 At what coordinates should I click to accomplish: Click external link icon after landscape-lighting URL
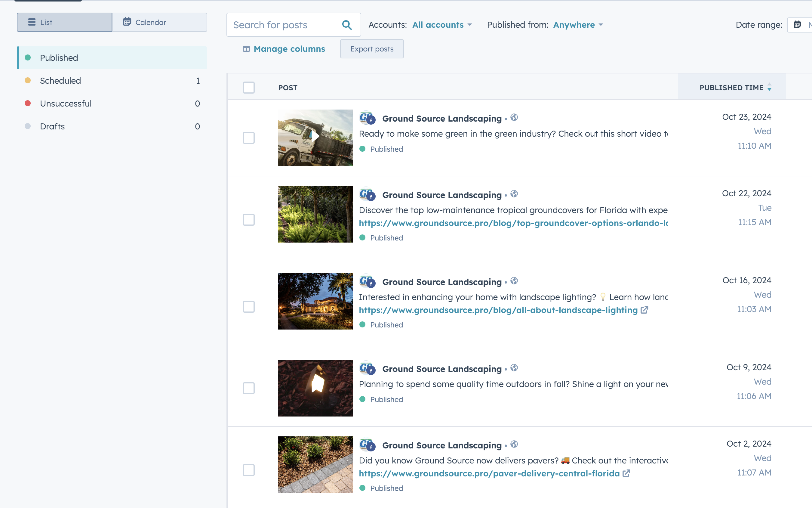click(x=644, y=310)
